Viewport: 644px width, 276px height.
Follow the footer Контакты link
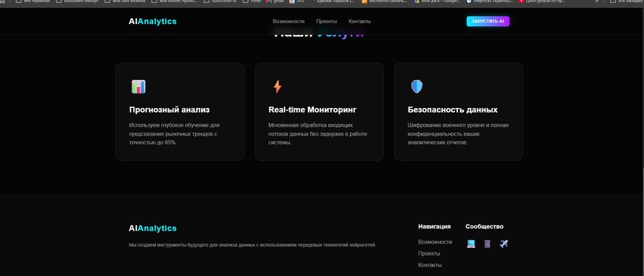(430, 265)
